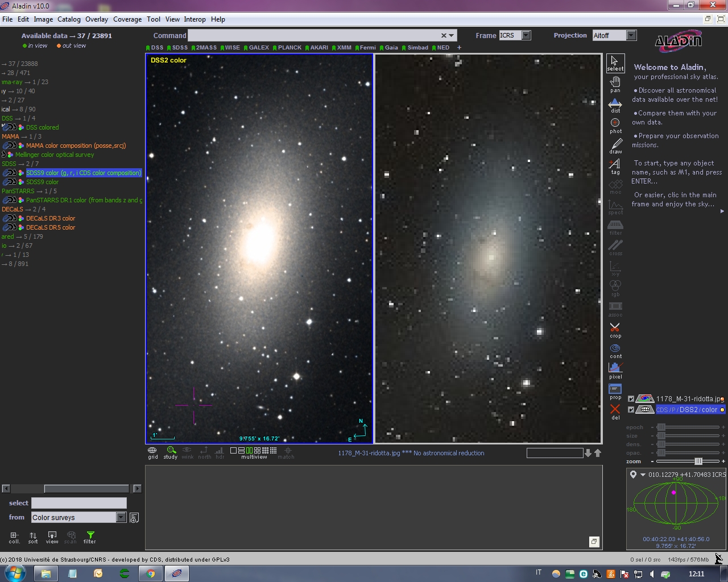This screenshot has height=582, width=728.
Task: Click the select text field
Action: (x=78, y=503)
